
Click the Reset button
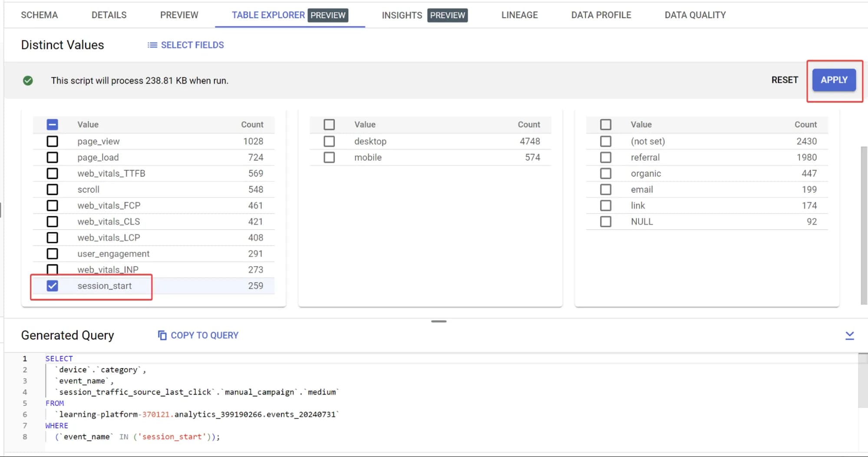pyautogui.click(x=784, y=80)
